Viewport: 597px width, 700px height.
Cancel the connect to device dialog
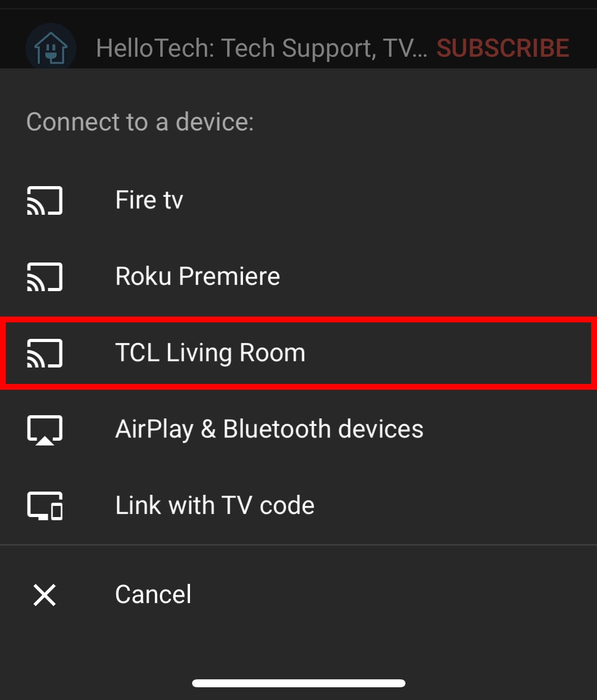click(x=298, y=595)
